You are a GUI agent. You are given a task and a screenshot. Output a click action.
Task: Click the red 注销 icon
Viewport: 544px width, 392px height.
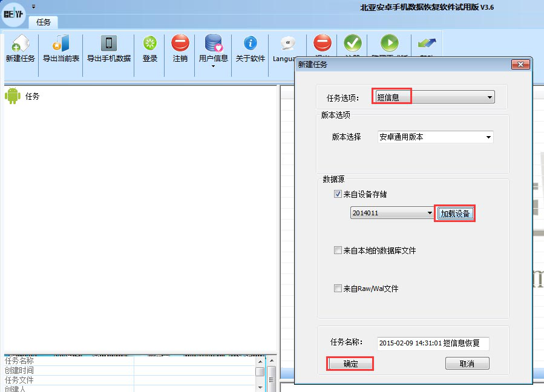point(180,43)
